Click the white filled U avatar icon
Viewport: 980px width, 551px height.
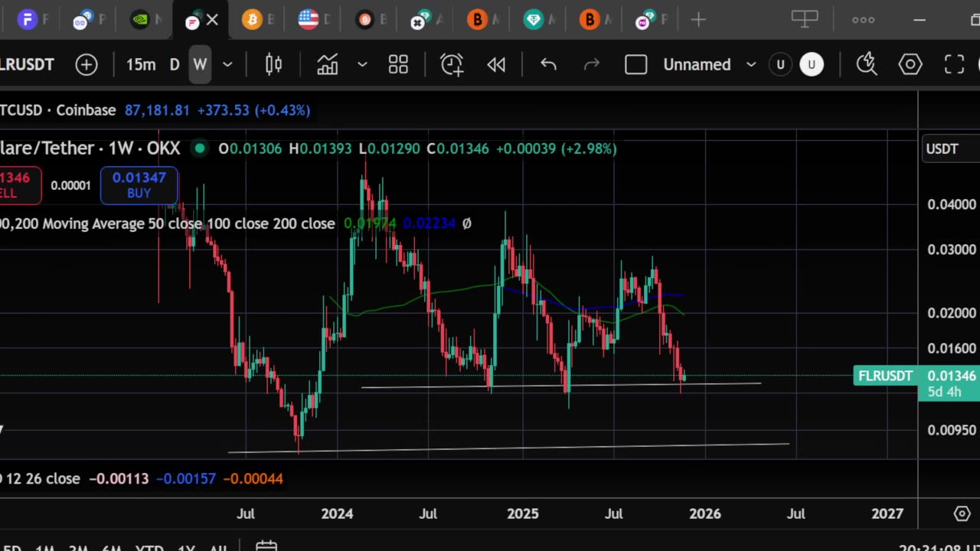click(x=812, y=65)
